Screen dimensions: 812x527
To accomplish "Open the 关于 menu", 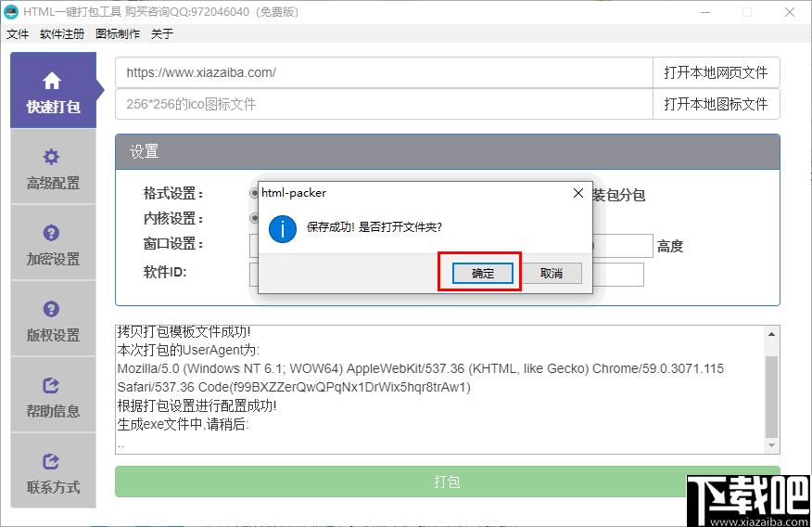I will (x=162, y=33).
